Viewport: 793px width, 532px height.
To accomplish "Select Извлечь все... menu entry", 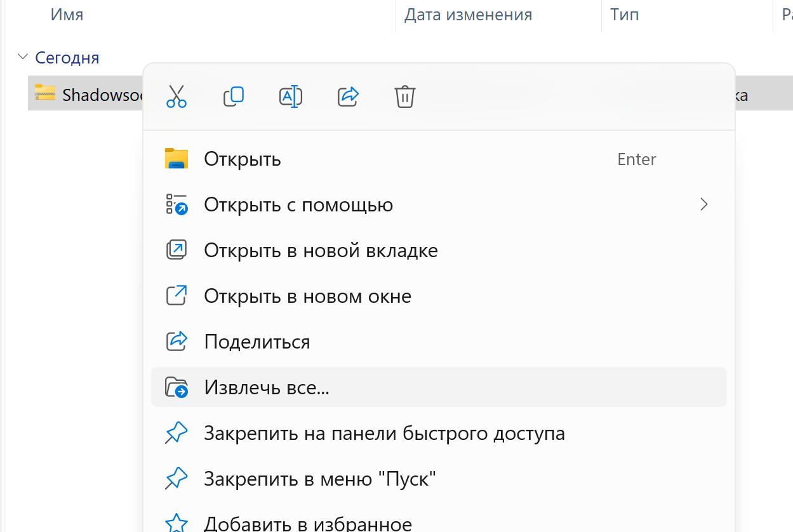I will [x=267, y=387].
